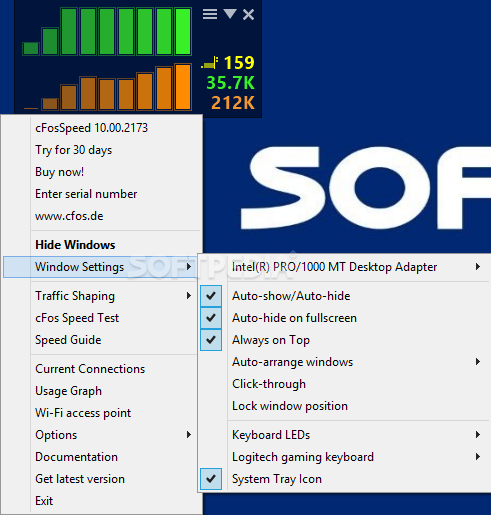
Task: Open Documentation
Action: (76, 457)
